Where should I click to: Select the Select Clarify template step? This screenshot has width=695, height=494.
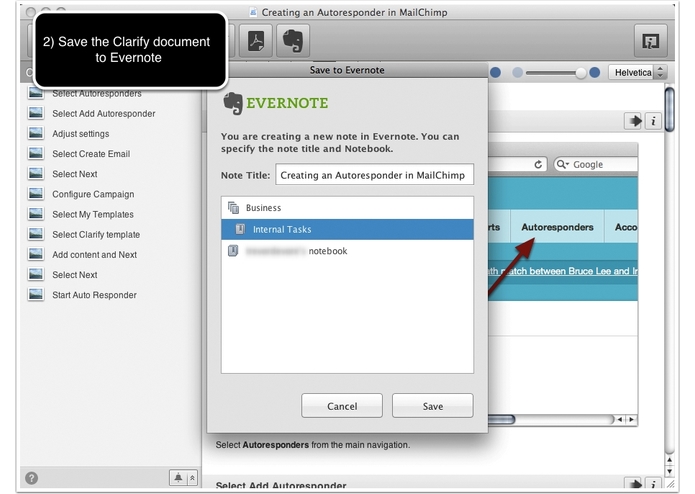[96, 234]
